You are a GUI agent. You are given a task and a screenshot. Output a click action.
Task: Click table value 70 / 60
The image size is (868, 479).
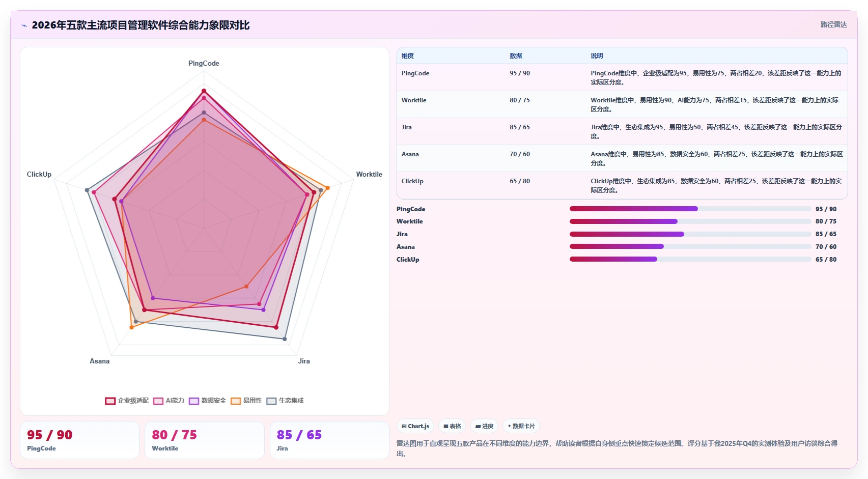(520, 154)
